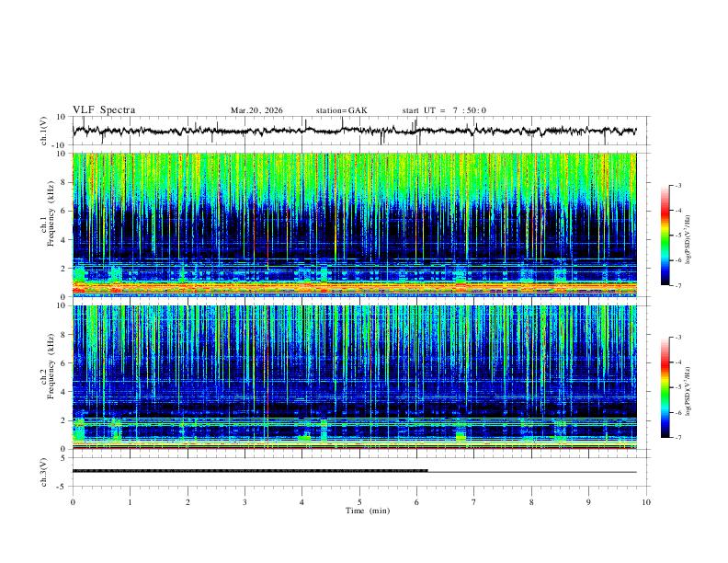Click the ch.3 signal bar trace

(x=355, y=471)
